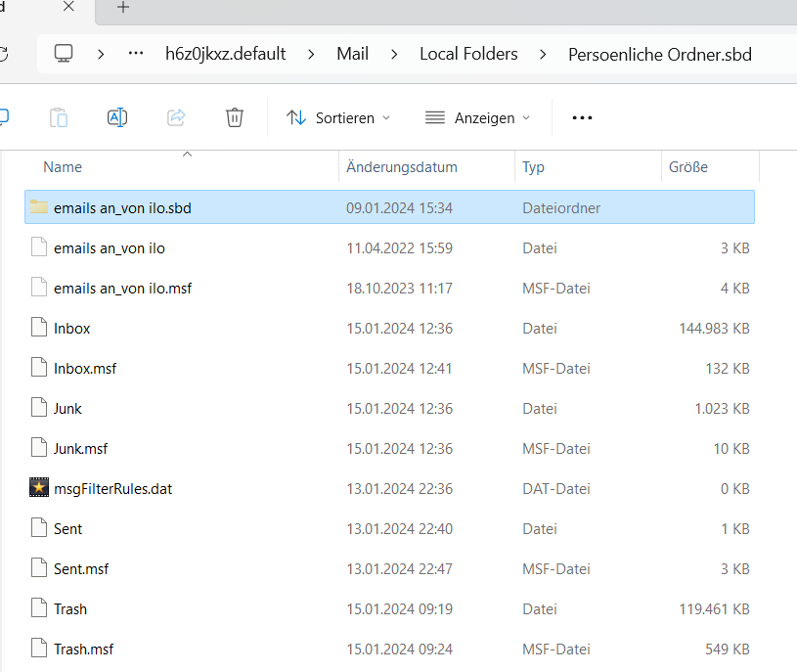Click the emails an_von ilo.sbd folder icon
797x672 pixels.
coord(39,207)
